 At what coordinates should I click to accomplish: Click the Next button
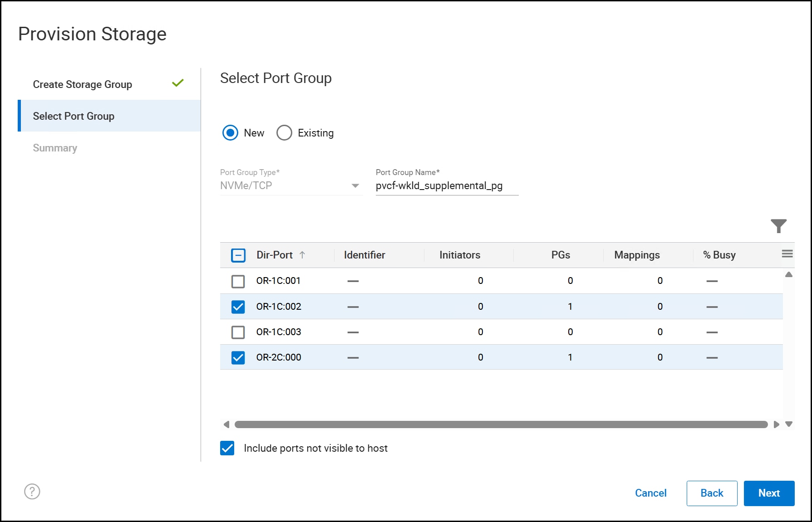[769, 493]
